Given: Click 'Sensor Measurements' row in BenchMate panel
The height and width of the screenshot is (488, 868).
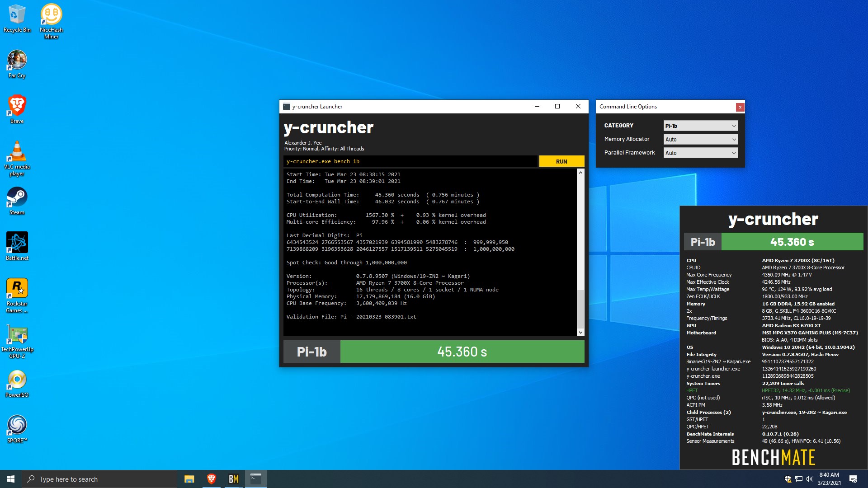Looking at the screenshot, I should (763, 441).
